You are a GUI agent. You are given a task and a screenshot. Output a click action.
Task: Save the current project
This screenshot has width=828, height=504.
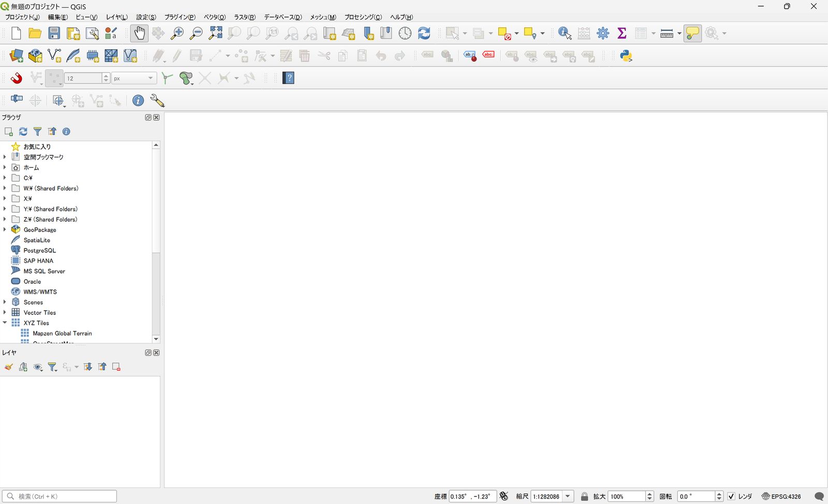54,34
